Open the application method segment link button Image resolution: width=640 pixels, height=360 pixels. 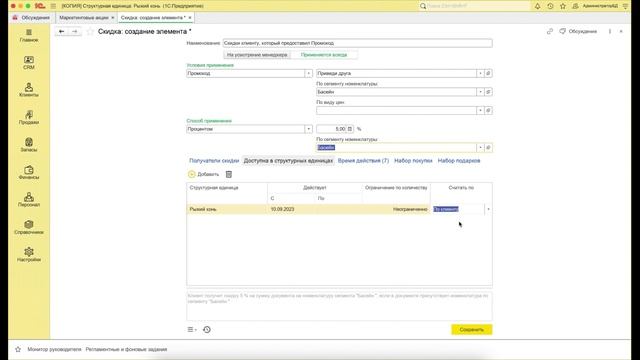click(x=488, y=148)
